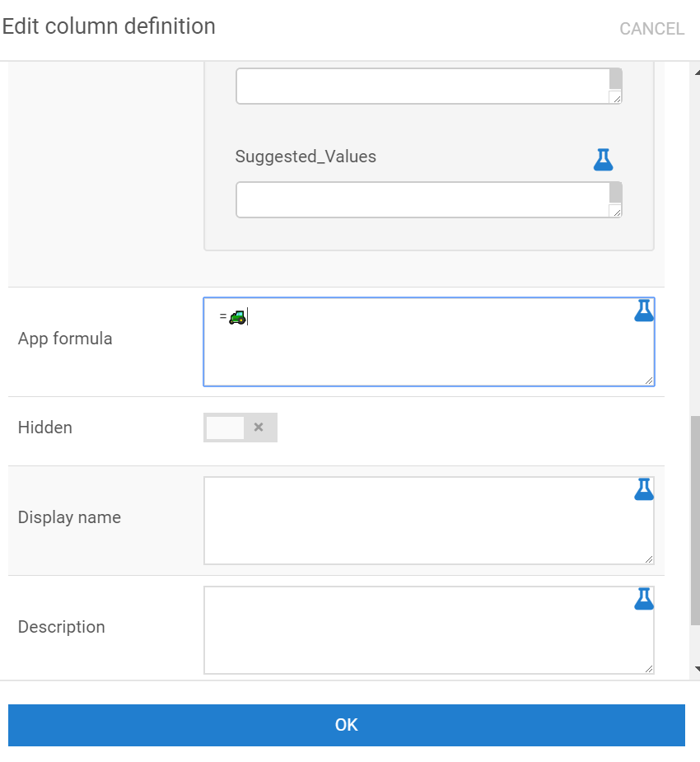Open the Expression Assistant for Display name
700x762 pixels.
pos(643,488)
